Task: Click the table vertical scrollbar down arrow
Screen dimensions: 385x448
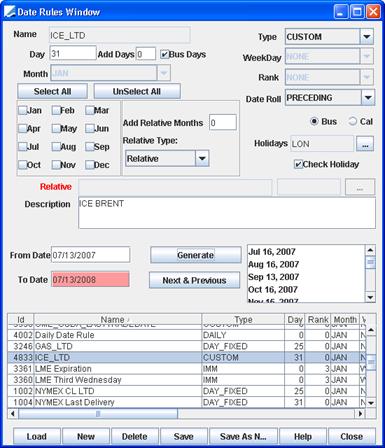Action: [x=371, y=403]
